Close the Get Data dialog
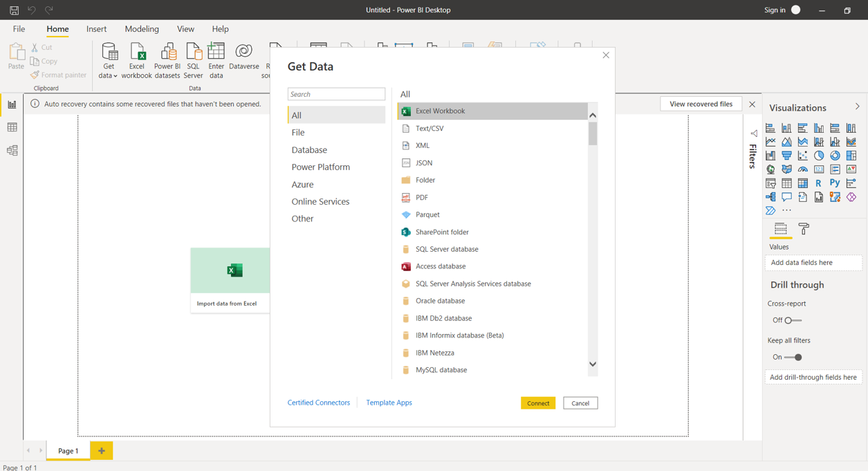Image resolution: width=868 pixels, height=471 pixels. tap(606, 55)
